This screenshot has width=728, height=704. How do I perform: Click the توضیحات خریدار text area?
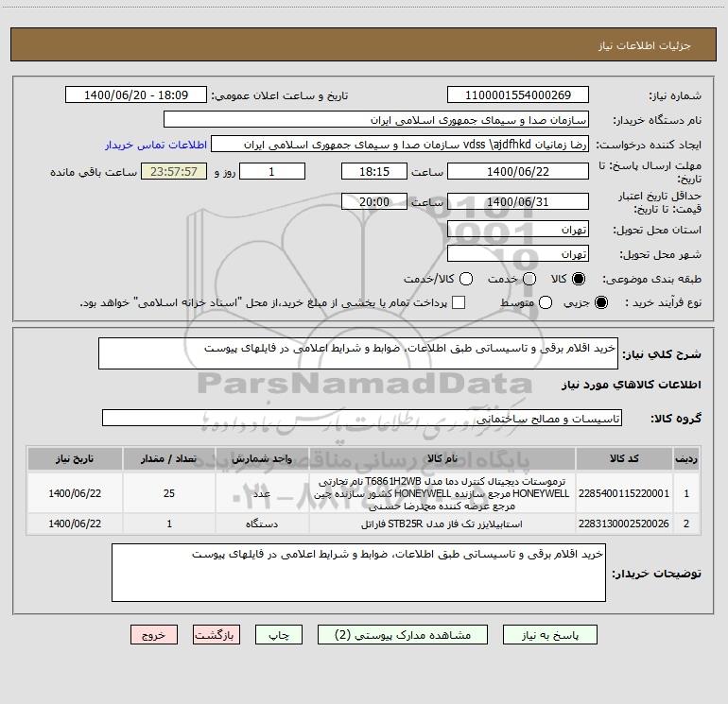tap(358, 573)
